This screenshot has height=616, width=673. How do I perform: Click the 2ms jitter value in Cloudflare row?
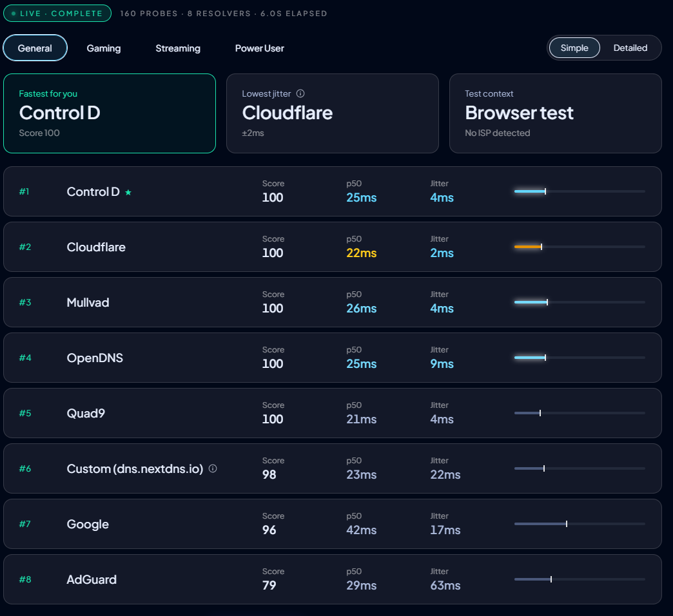point(442,253)
